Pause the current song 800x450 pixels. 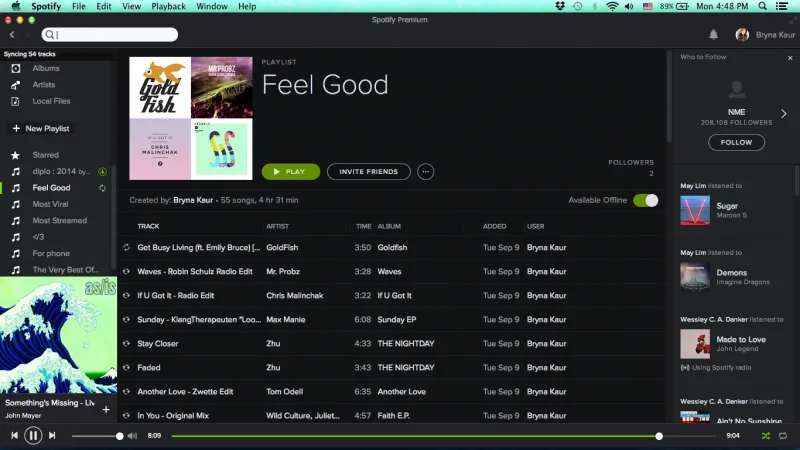(x=32, y=436)
